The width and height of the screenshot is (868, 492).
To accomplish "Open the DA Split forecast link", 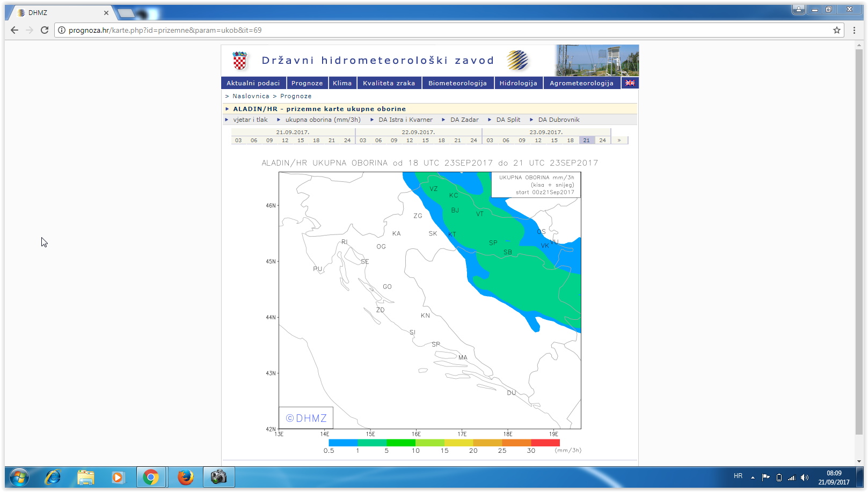I will point(508,120).
